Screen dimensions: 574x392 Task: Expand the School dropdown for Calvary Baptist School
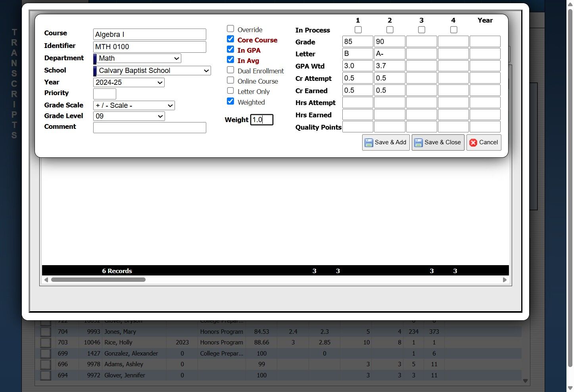pyautogui.click(x=152, y=71)
